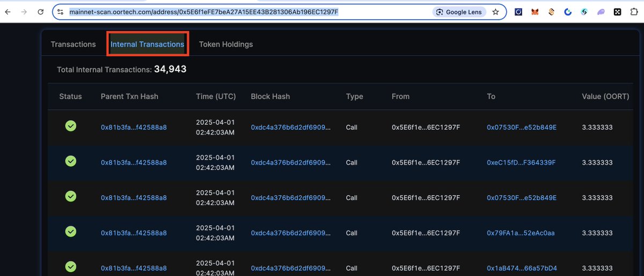
Task: Click Call type in 0x79FA1a row
Action: (x=352, y=233)
